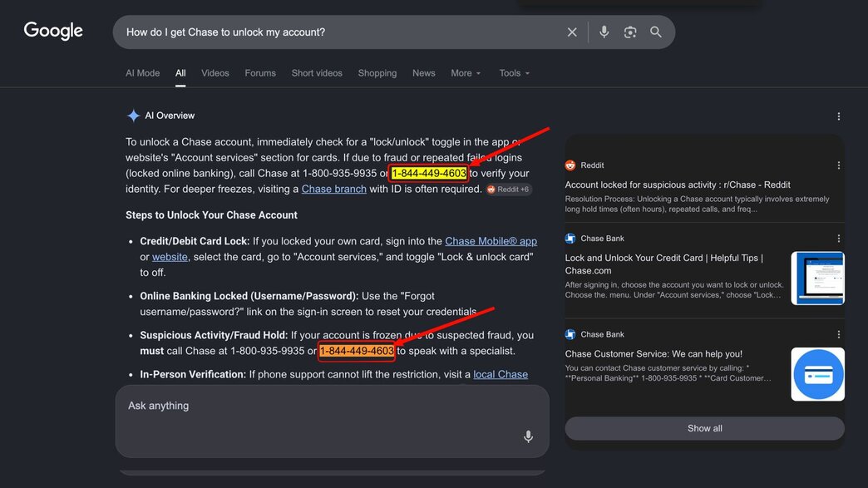This screenshot has height=488, width=868.
Task: Open three-dot menu for the Reddit result
Action: (839, 165)
